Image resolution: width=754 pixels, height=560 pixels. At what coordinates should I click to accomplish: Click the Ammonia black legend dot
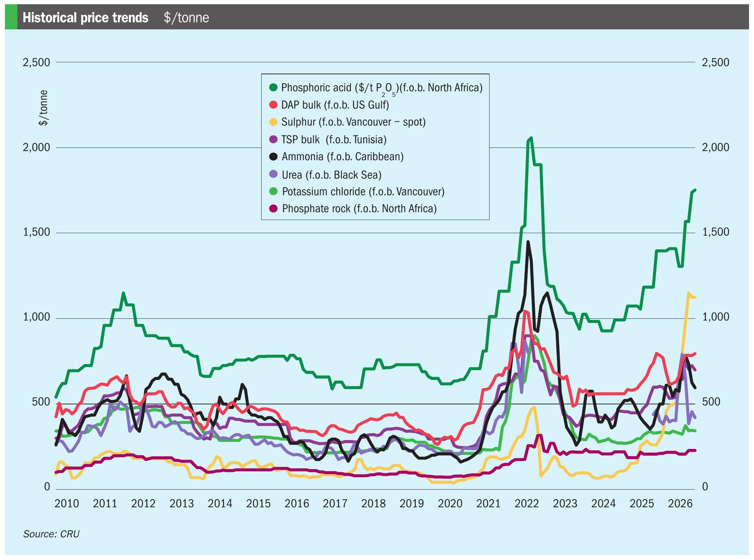point(273,157)
